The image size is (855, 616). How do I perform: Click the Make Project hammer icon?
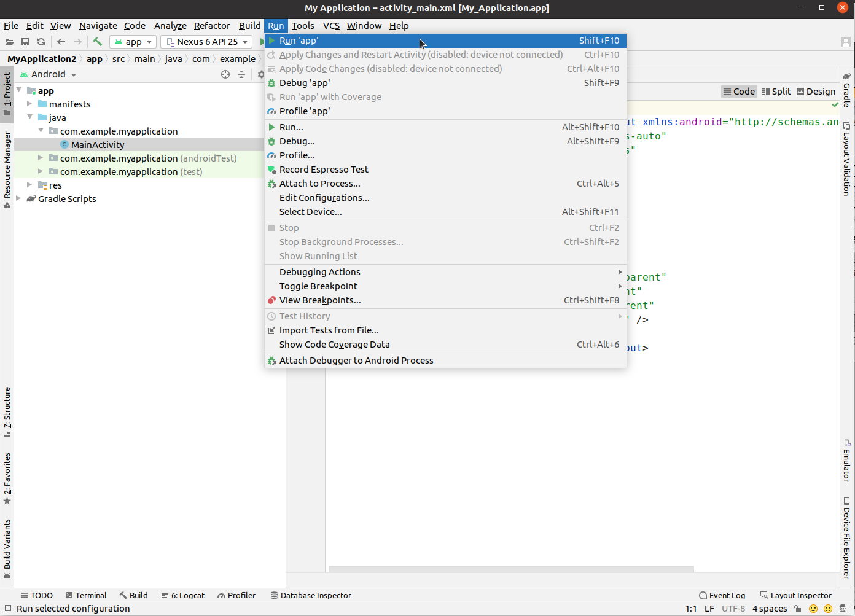[97, 42]
